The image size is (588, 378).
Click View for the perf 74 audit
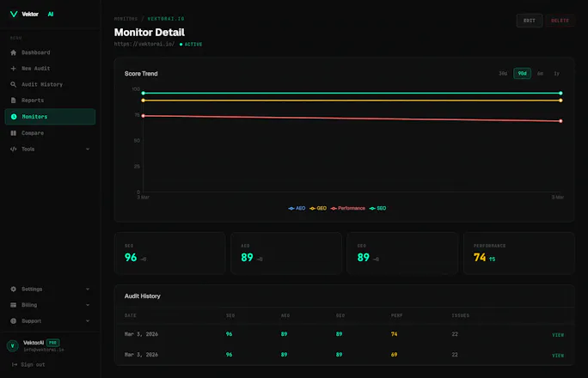point(558,335)
